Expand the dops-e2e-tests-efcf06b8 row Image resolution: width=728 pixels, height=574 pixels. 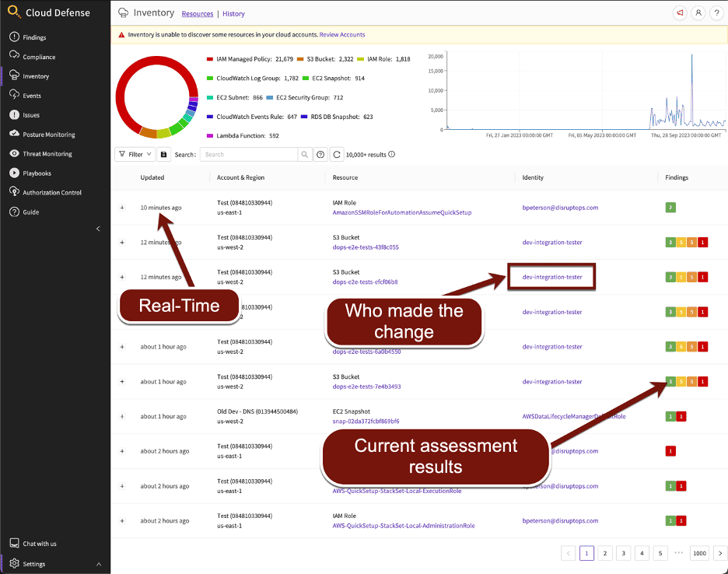pyautogui.click(x=122, y=277)
